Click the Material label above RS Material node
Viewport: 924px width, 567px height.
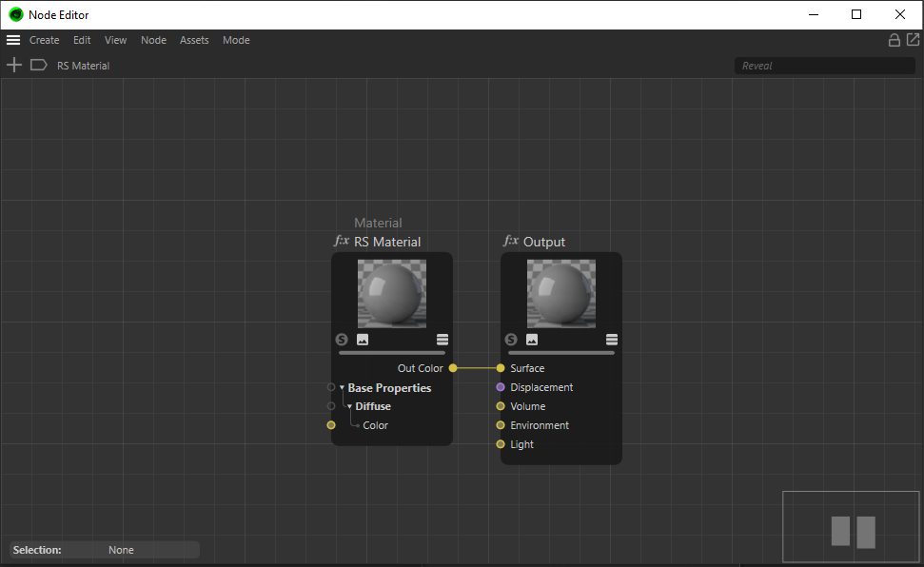(x=378, y=223)
